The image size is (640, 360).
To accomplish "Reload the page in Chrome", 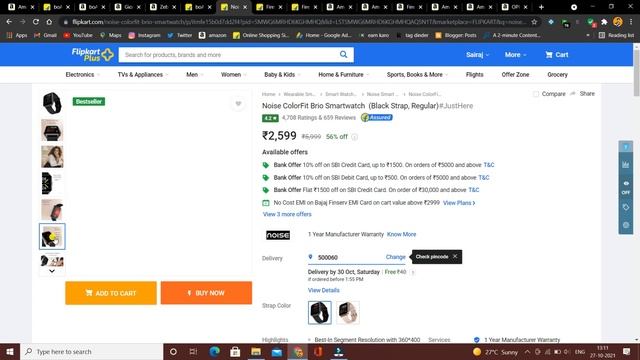I will [x=36, y=22].
